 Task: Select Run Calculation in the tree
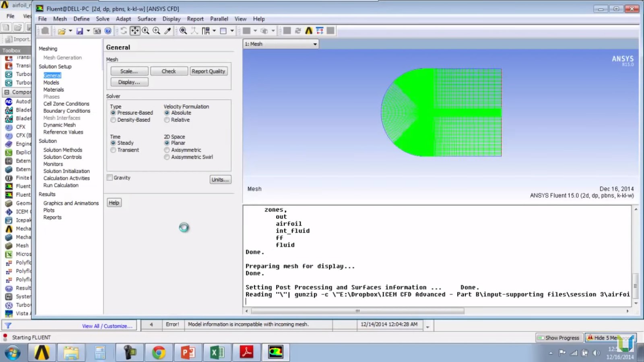[x=61, y=185]
